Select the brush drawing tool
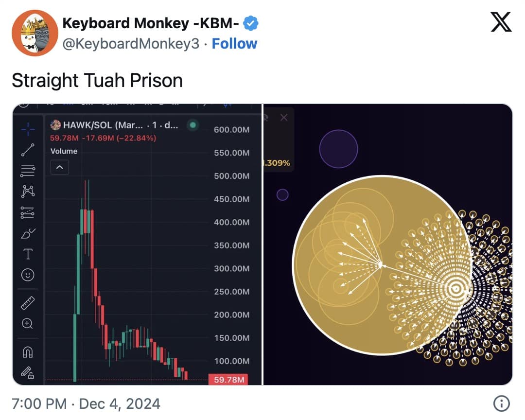Viewport: 525px width, 420px height. tap(28, 233)
